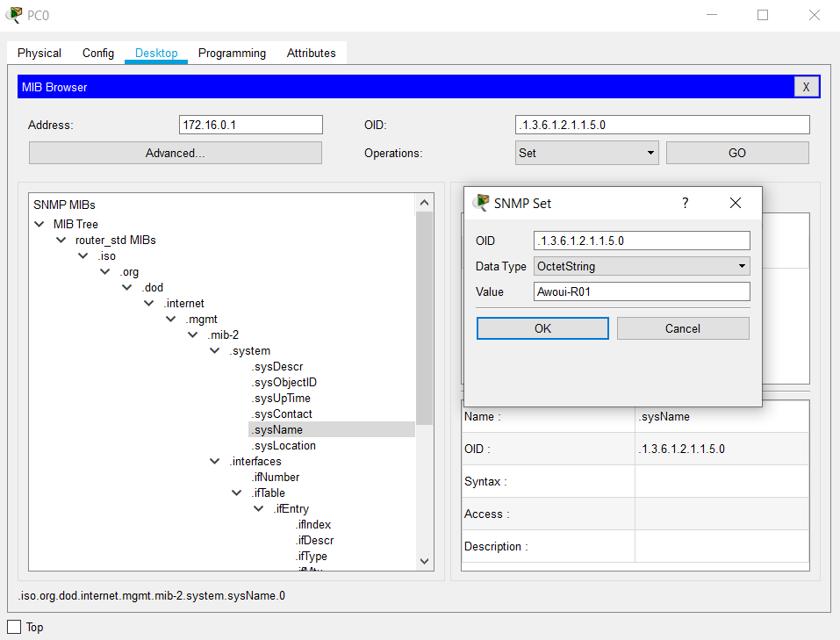This screenshot has height=640, width=840.
Task: Click the Access : row label
Action: (x=487, y=514)
